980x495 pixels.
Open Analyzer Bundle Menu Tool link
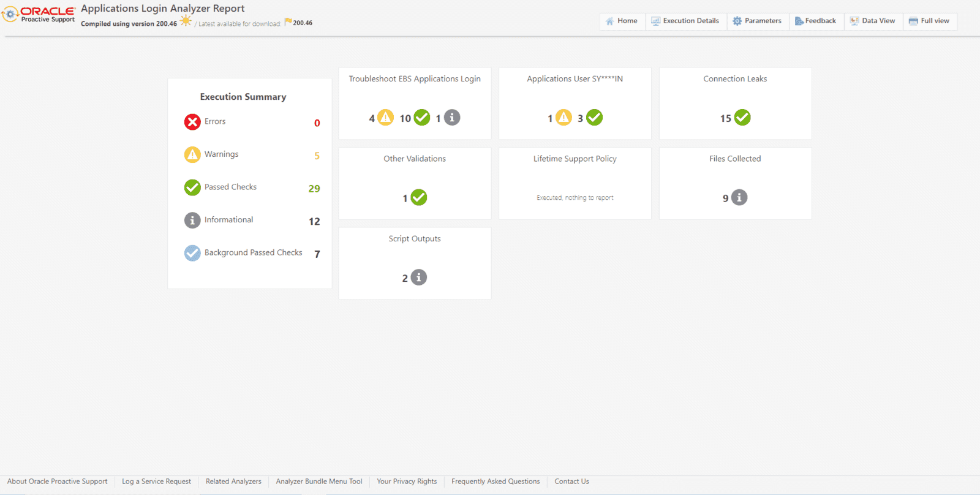(x=319, y=482)
